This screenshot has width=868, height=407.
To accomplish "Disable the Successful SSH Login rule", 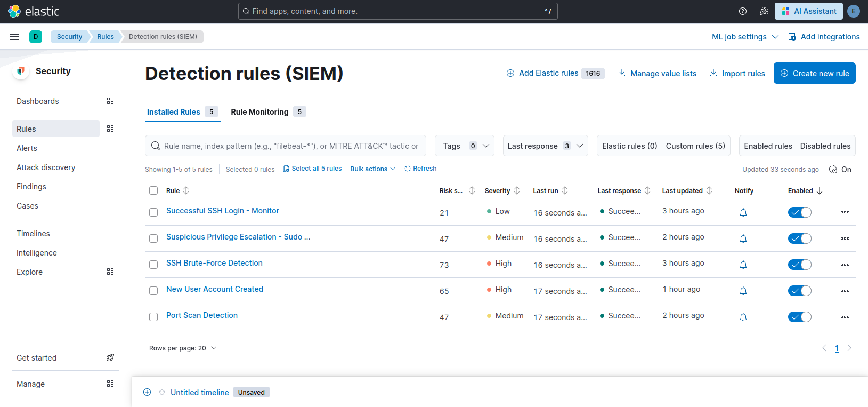I will tap(799, 212).
